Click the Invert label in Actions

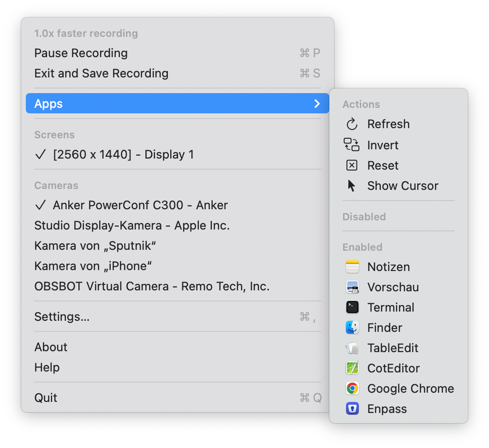click(382, 145)
